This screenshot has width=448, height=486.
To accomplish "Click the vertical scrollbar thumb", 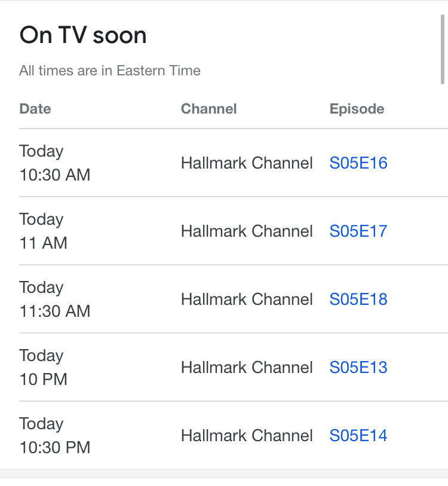I will click(443, 49).
